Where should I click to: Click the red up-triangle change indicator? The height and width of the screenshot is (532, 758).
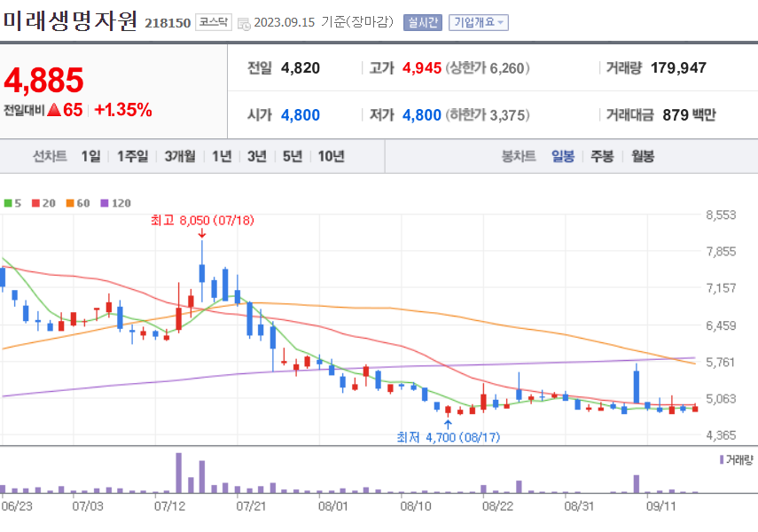click(x=54, y=110)
